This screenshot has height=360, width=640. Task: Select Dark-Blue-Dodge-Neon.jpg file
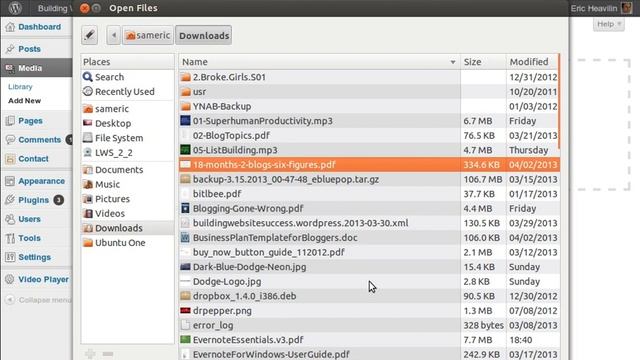[x=369, y=267]
